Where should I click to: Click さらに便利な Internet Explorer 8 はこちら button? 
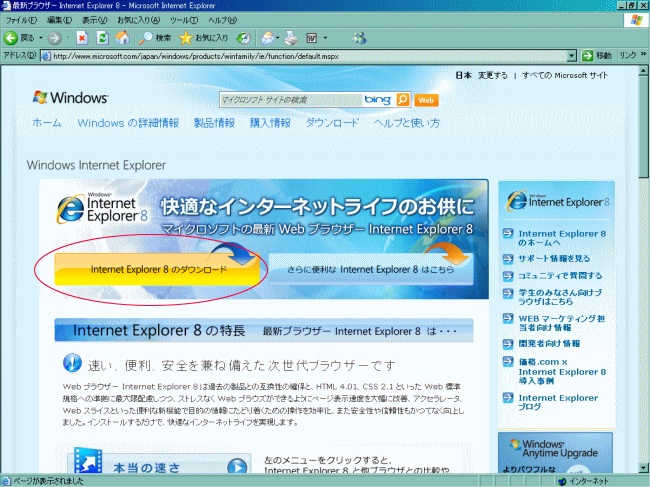tap(371, 269)
